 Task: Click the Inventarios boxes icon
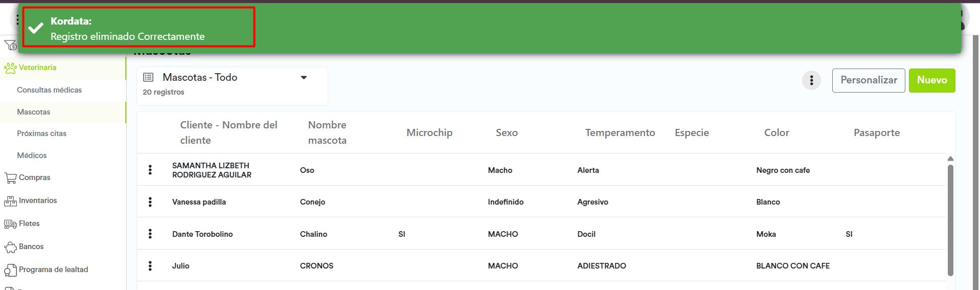point(10,201)
